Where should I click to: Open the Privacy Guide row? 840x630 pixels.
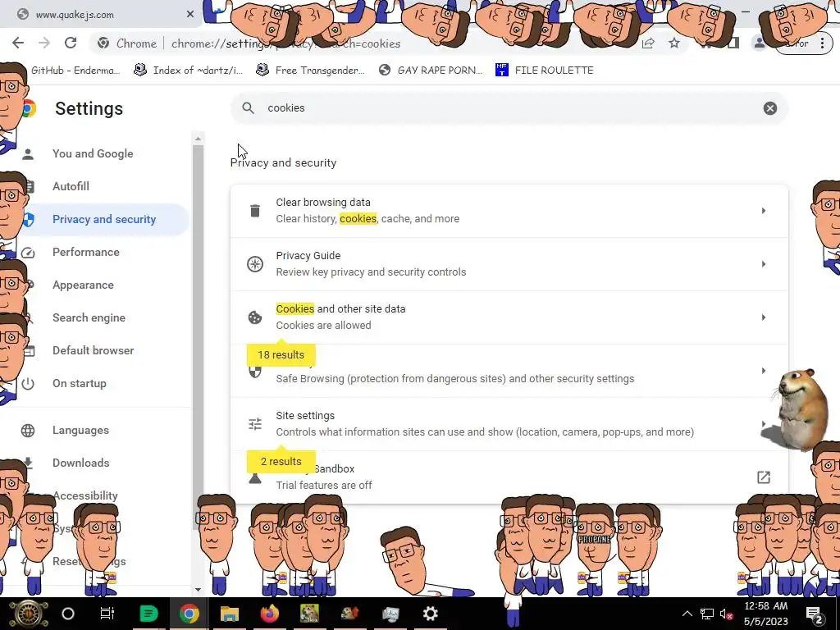click(x=509, y=264)
